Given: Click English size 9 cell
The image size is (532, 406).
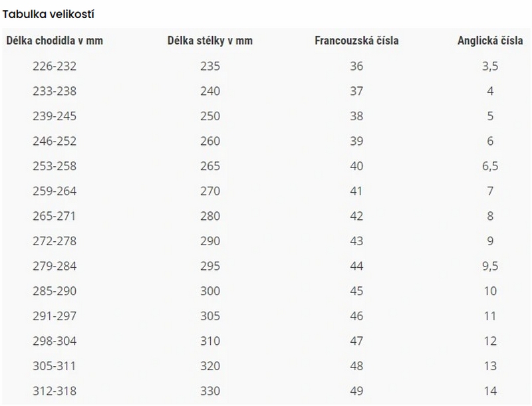Looking at the screenshot, I should point(490,241).
